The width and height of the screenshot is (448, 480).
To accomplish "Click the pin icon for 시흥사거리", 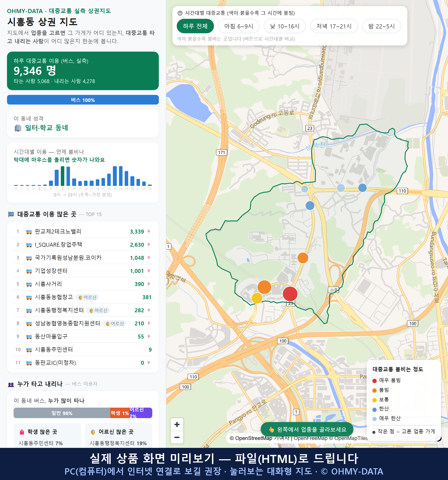I will [149, 284].
